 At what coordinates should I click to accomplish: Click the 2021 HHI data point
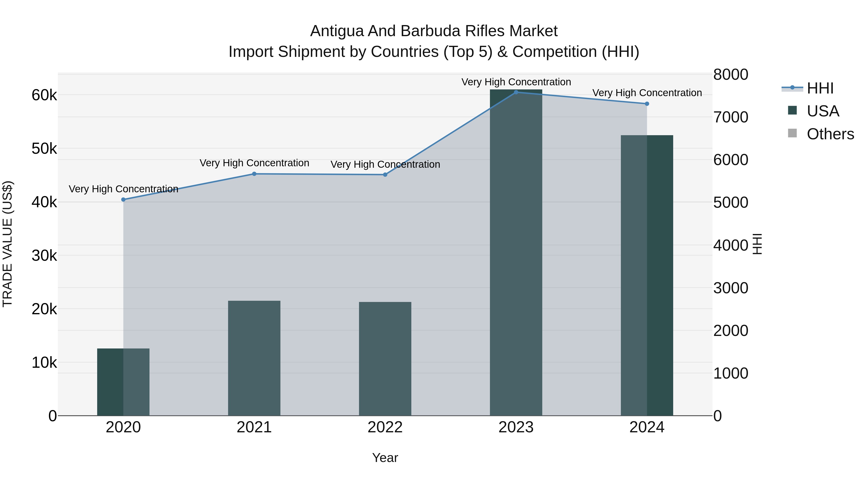click(x=254, y=174)
